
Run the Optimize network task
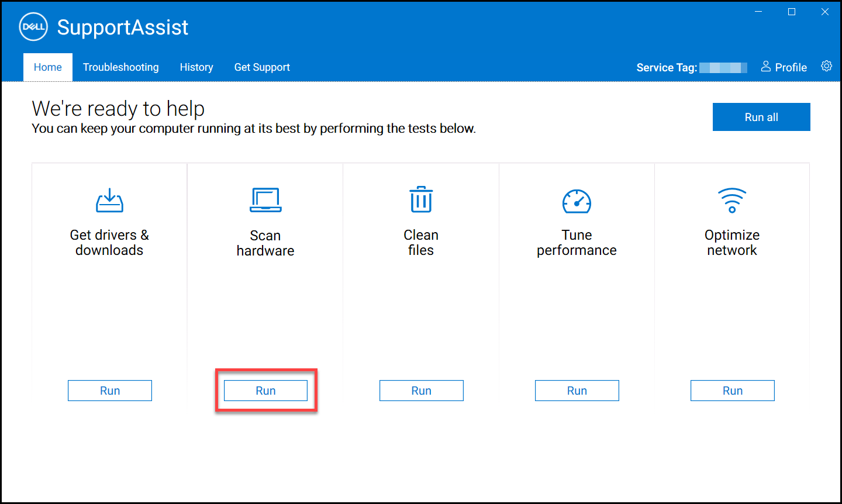click(x=732, y=390)
